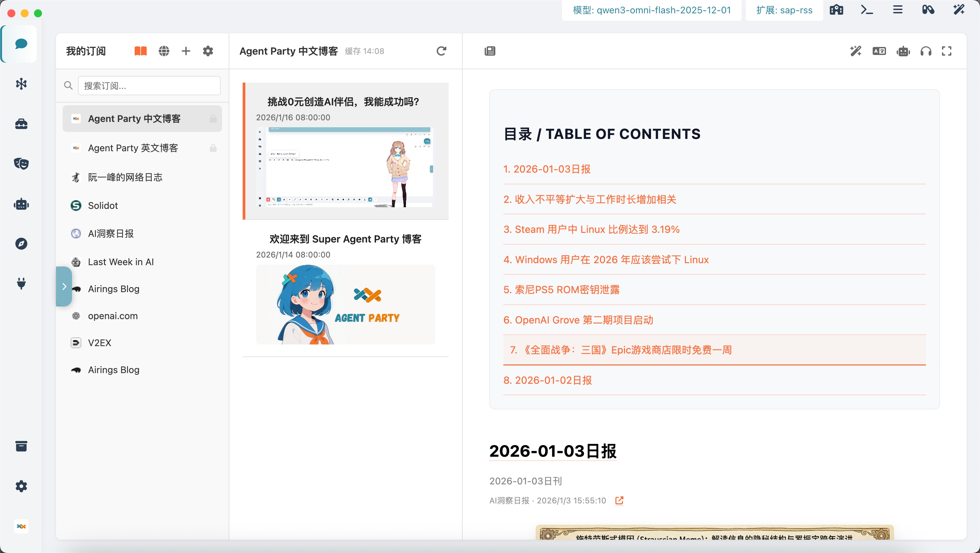This screenshot has width=980, height=553.
Task: Click the lock icon on Agent Party 中文博客
Action: click(x=213, y=119)
